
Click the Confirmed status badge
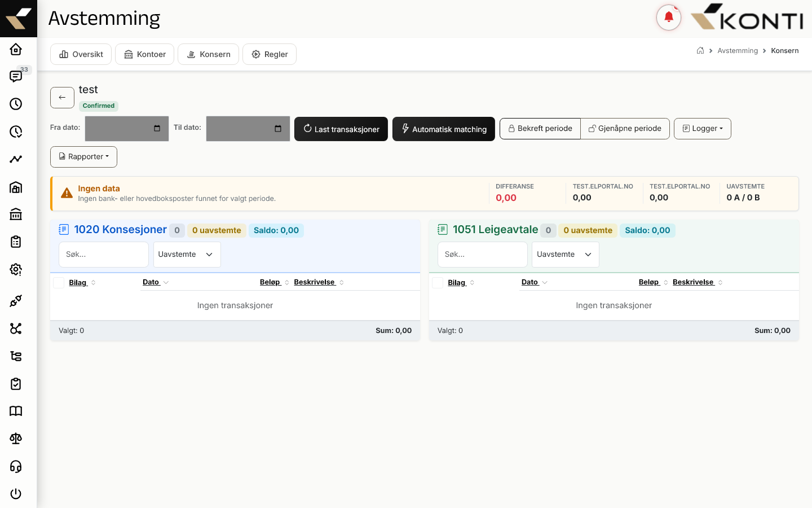coord(99,106)
